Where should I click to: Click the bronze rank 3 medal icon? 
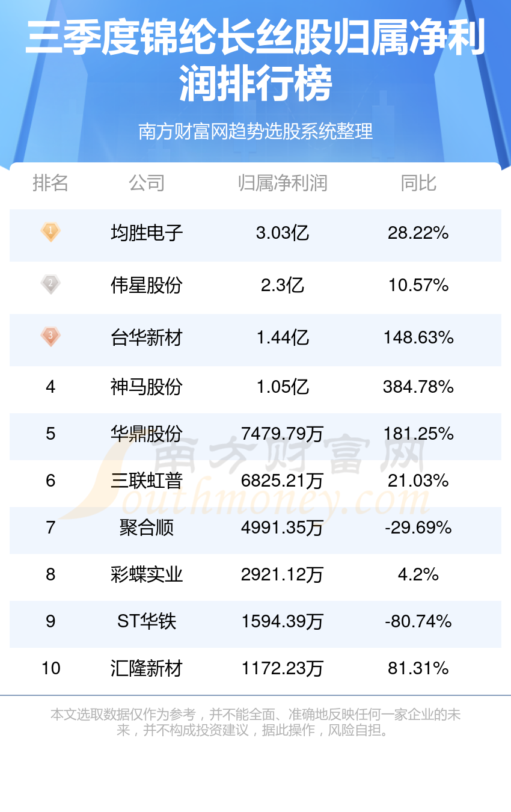tap(50, 336)
